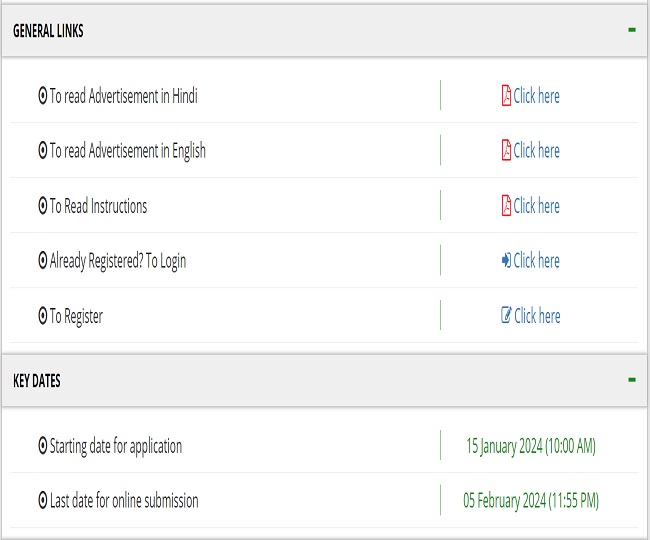
Task: Click the PDF icon for English advertisement
Action: (x=506, y=151)
